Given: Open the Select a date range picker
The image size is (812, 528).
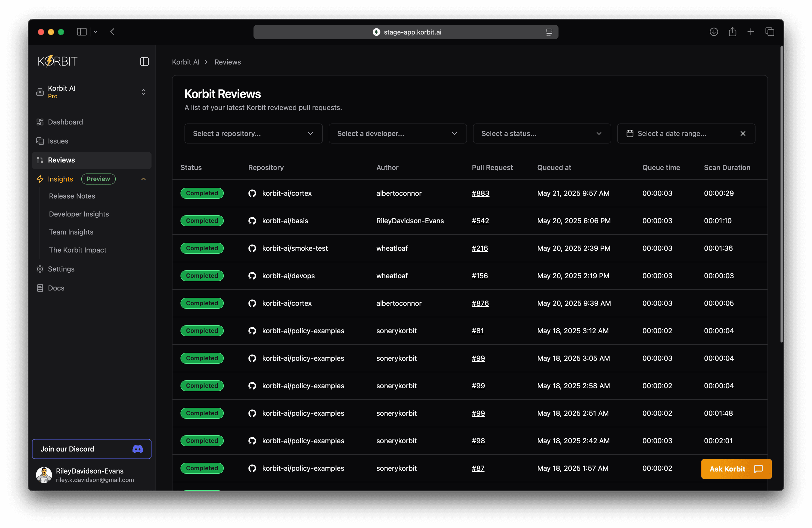Looking at the screenshot, I should tap(686, 133).
